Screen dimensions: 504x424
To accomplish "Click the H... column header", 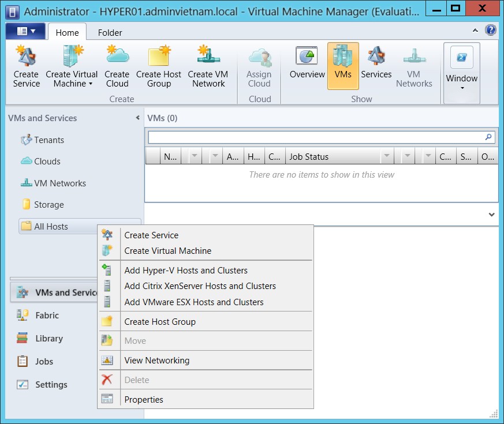I will point(254,157).
